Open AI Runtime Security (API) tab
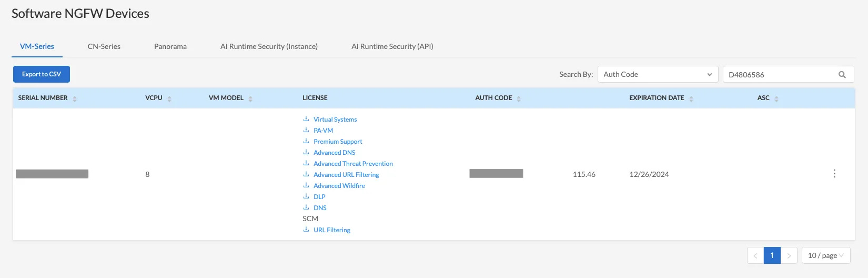 point(392,46)
